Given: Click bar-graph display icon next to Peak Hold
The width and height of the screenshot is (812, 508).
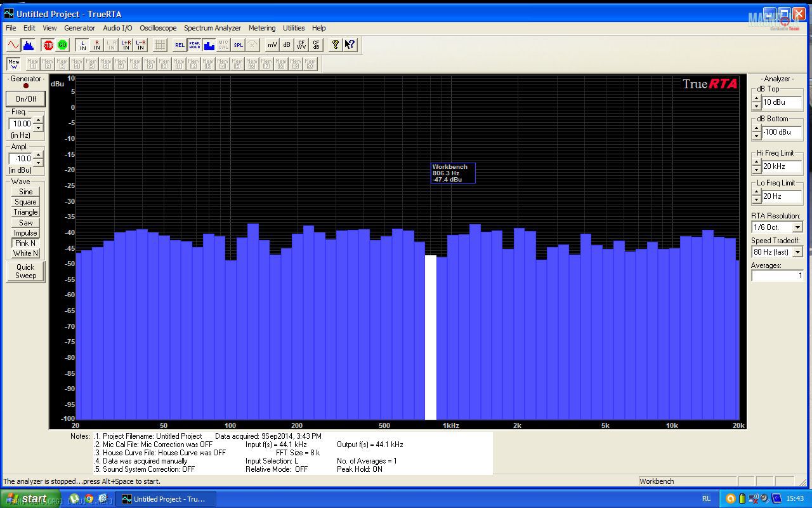Looking at the screenshot, I should [x=209, y=44].
